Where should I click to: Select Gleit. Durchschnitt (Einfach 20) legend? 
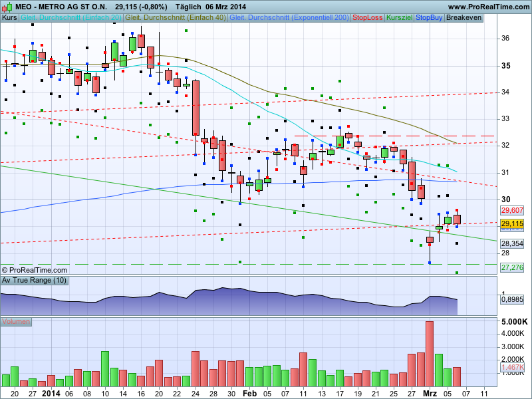click(71, 18)
